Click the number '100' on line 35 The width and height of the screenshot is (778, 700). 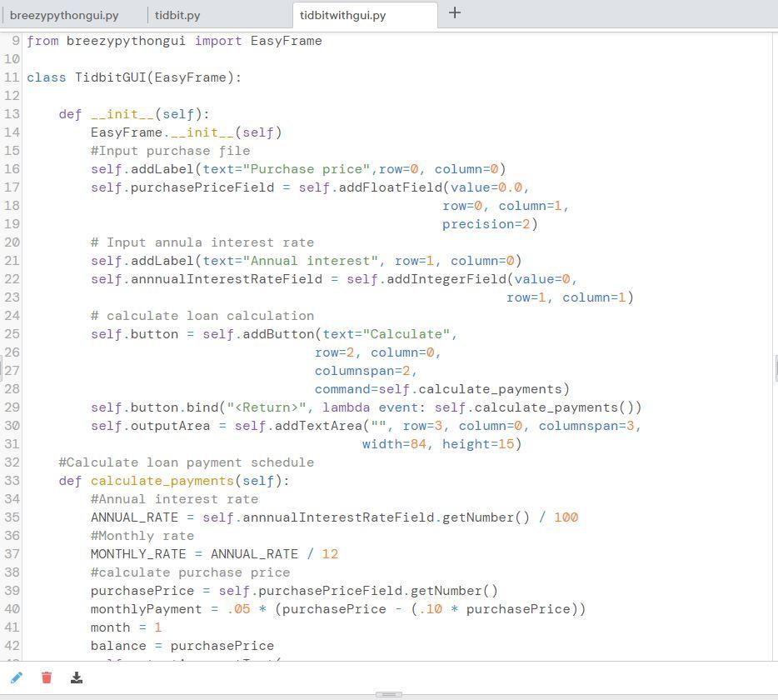(x=566, y=517)
